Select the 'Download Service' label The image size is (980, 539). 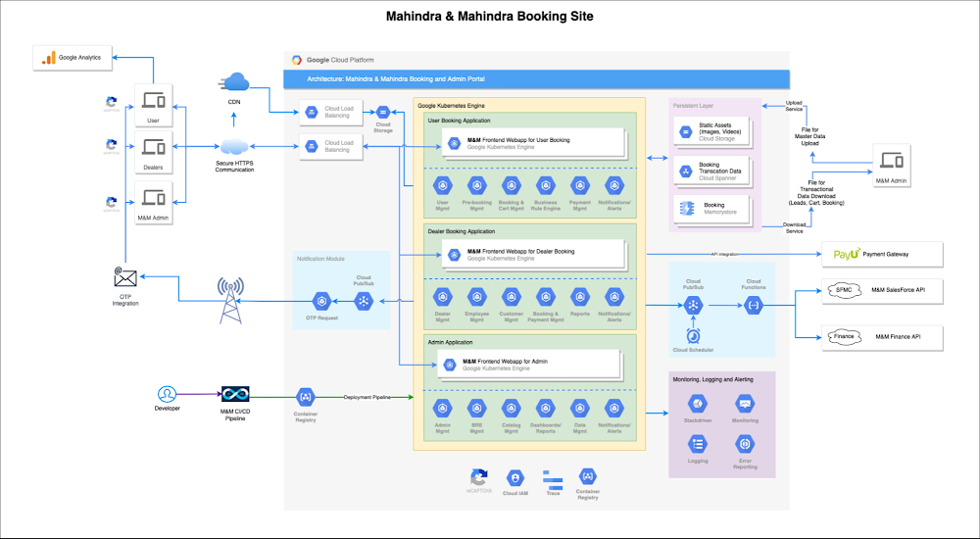click(795, 227)
